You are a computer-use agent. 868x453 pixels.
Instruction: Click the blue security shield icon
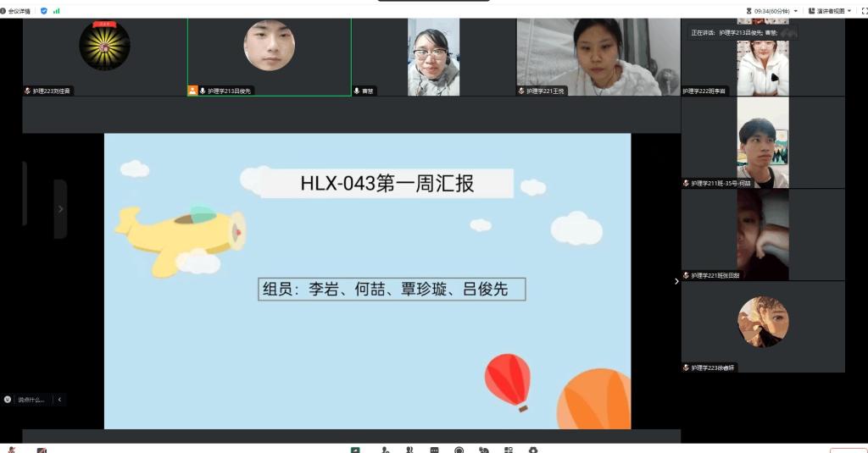click(x=44, y=11)
